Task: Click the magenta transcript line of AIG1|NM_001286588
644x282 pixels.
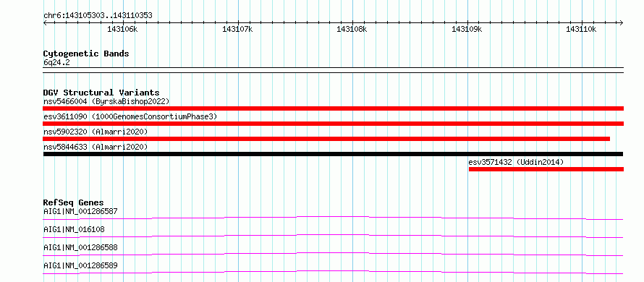Action: tap(333, 254)
